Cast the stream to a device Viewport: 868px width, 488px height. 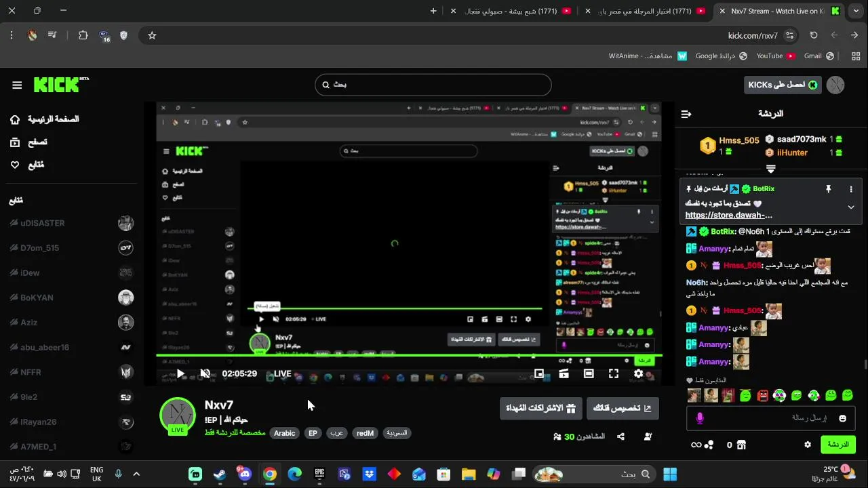pyautogui.click(x=564, y=373)
